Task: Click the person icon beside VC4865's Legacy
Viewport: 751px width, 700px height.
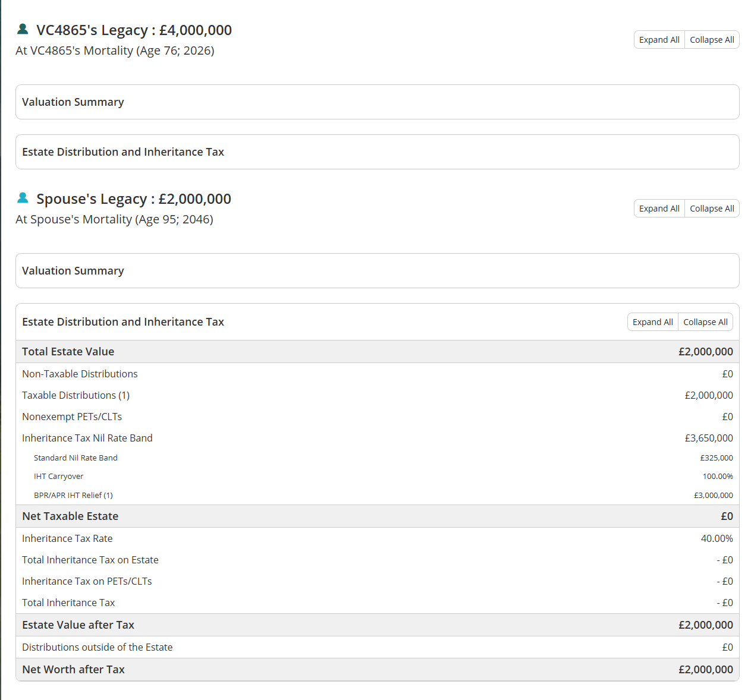Action: coord(23,29)
